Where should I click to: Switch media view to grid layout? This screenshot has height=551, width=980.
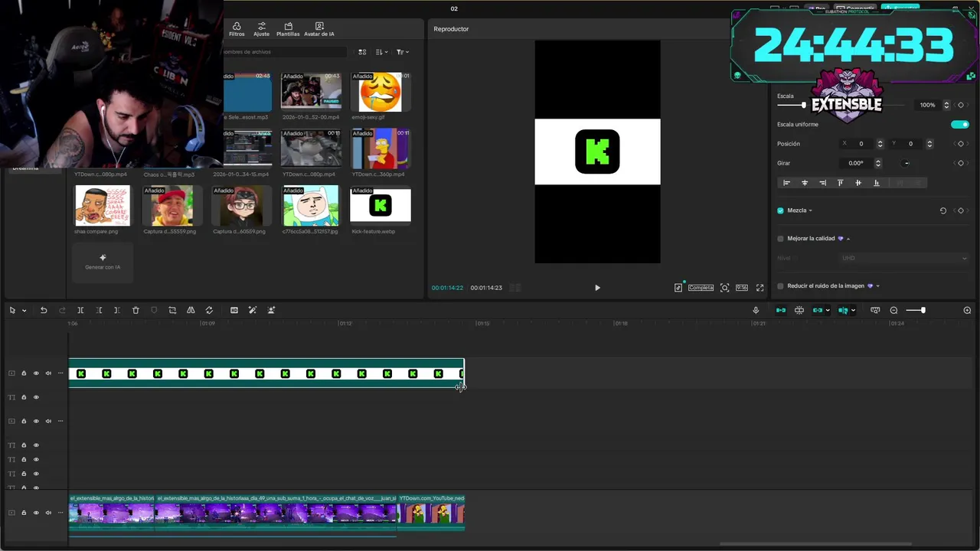[362, 52]
